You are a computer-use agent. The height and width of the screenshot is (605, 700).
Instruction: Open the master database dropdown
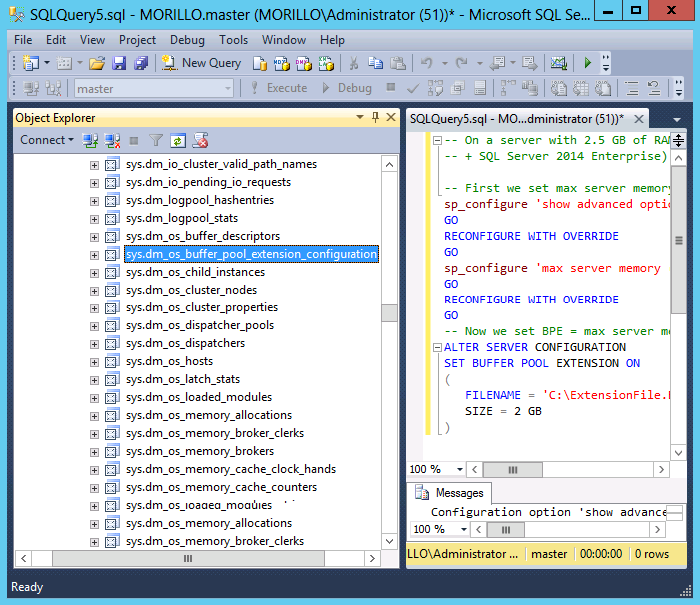tap(228, 88)
